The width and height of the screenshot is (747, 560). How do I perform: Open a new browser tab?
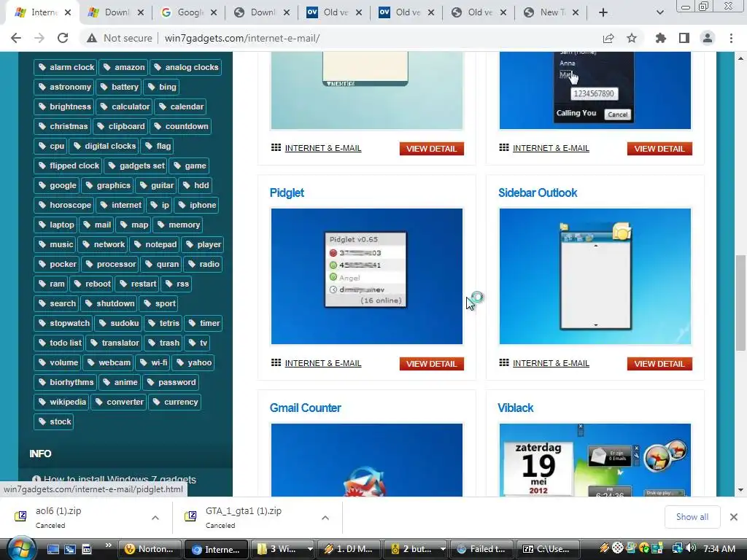pyautogui.click(x=603, y=12)
